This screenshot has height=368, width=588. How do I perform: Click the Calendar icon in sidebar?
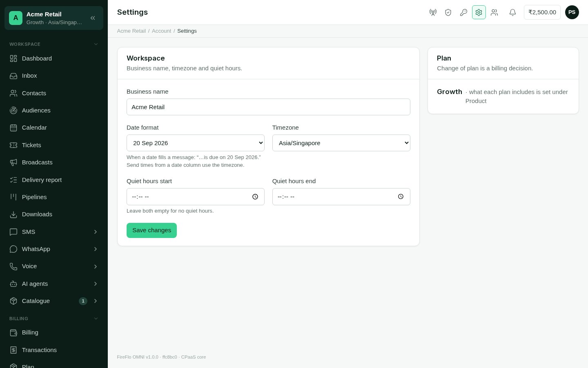click(13, 128)
